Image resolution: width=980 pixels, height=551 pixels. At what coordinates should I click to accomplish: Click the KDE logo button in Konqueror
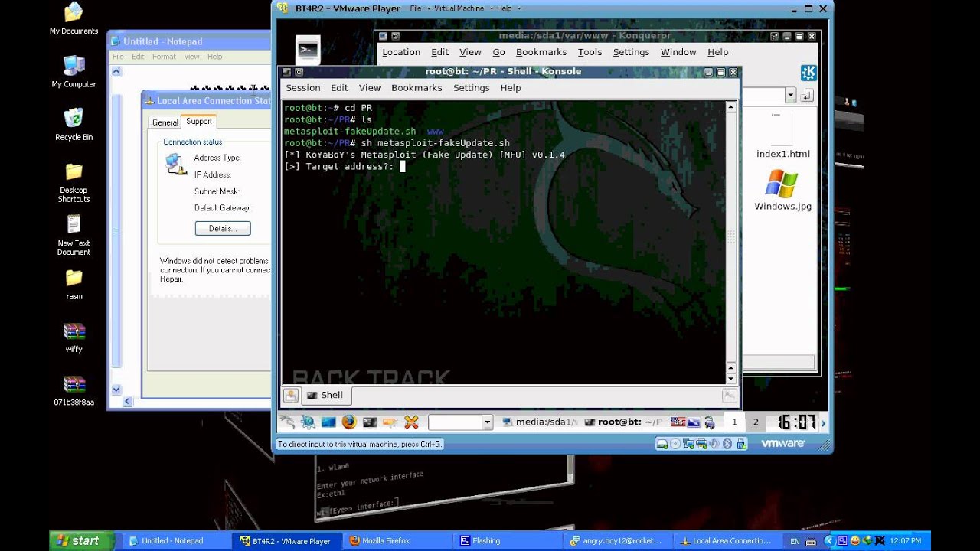(x=808, y=73)
